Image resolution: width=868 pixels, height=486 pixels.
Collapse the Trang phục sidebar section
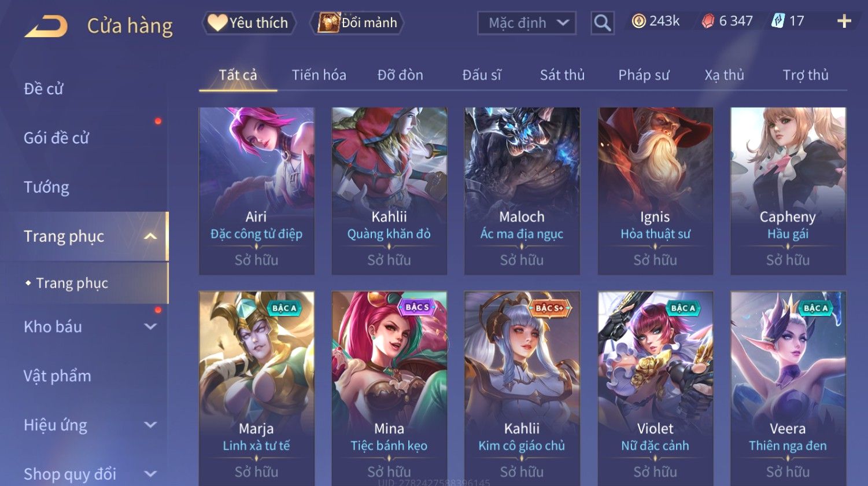tap(150, 236)
